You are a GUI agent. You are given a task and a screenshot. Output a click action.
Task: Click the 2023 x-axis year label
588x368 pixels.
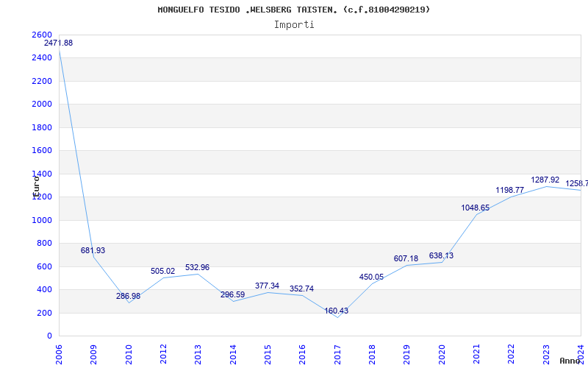pos(546,355)
